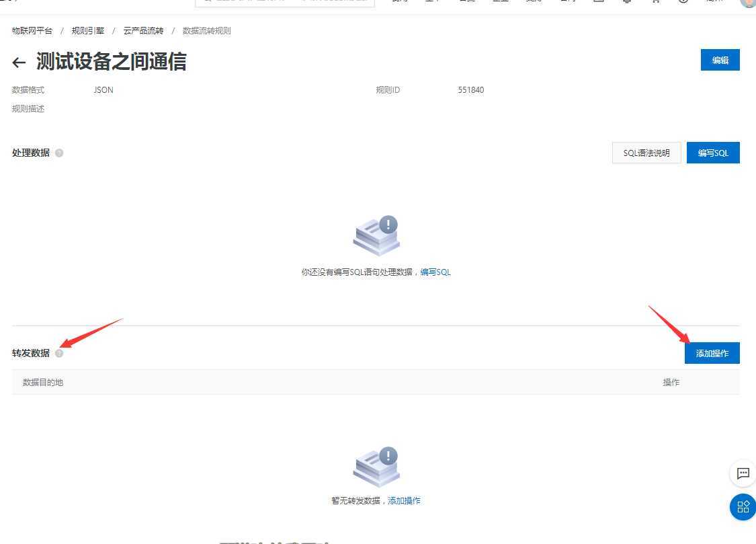Open your account avatar in top right corner
The height and width of the screenshot is (544, 756).
(747, 4)
